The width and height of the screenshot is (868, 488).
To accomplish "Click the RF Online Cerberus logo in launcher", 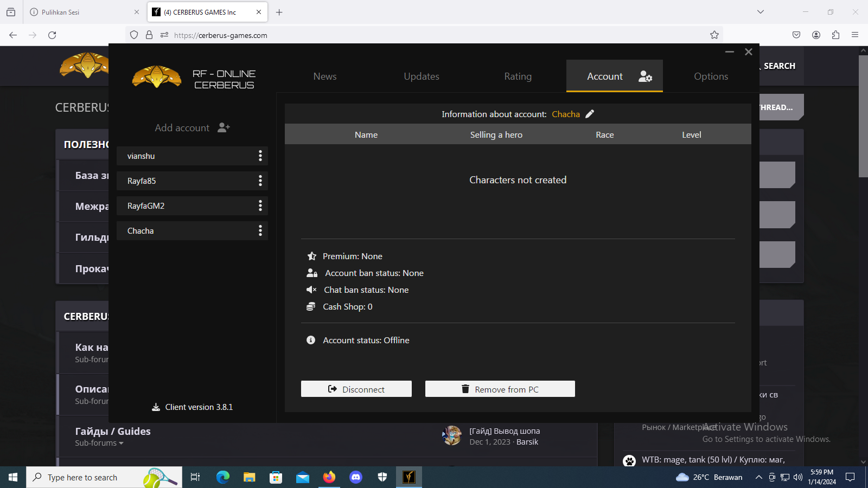I will pyautogui.click(x=157, y=77).
